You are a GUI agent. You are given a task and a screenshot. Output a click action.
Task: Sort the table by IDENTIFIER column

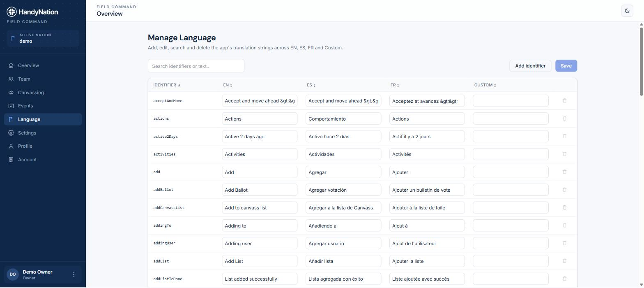(167, 85)
